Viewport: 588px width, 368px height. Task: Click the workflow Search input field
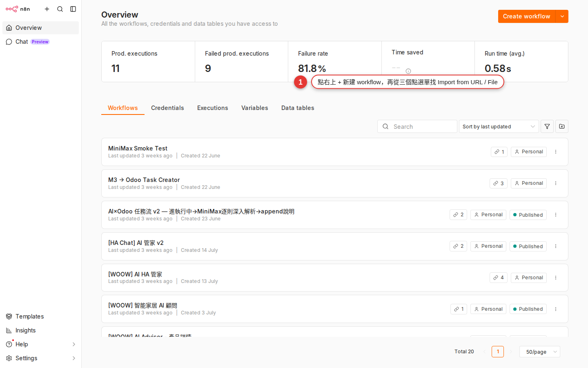click(417, 126)
